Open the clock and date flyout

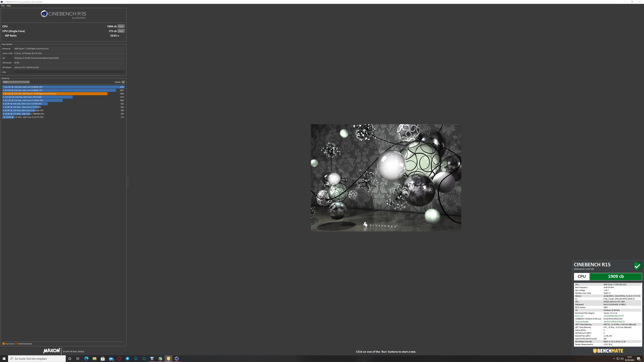[x=630, y=359]
